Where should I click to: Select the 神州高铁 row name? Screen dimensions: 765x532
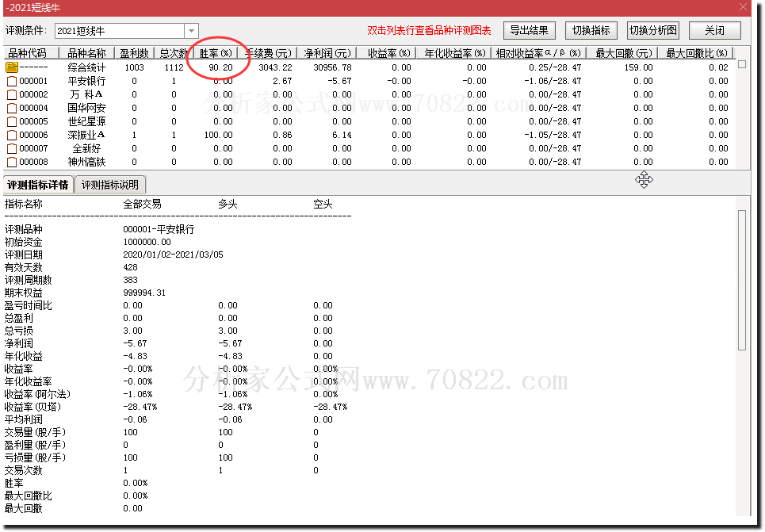pos(86,162)
